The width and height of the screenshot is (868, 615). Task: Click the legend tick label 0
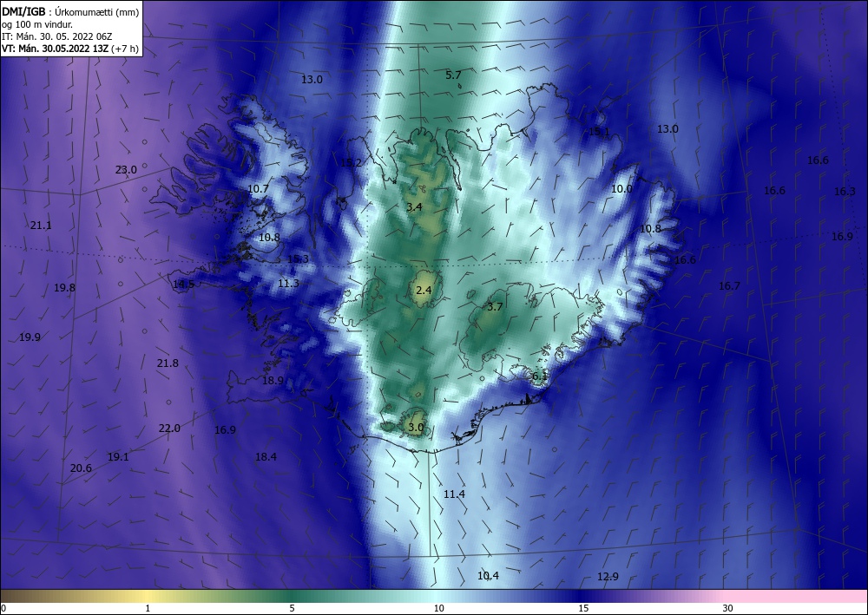tap(3, 608)
